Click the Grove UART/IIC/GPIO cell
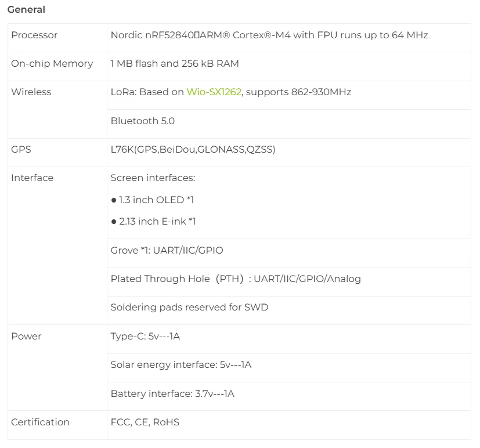The image size is (480, 448). (167, 251)
